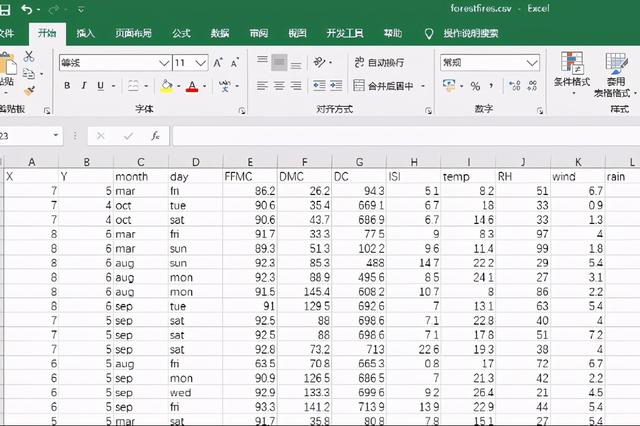
Task: Open the Fill Color dropdown arrow
Action: point(178,86)
